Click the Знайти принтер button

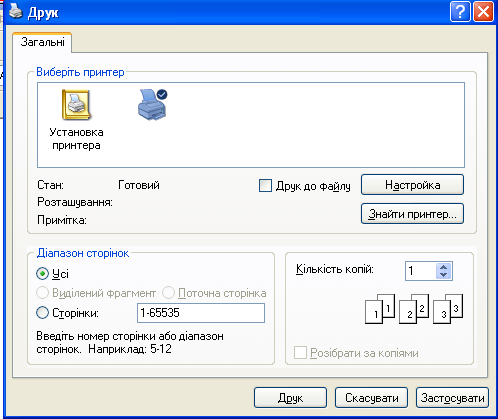(x=412, y=214)
